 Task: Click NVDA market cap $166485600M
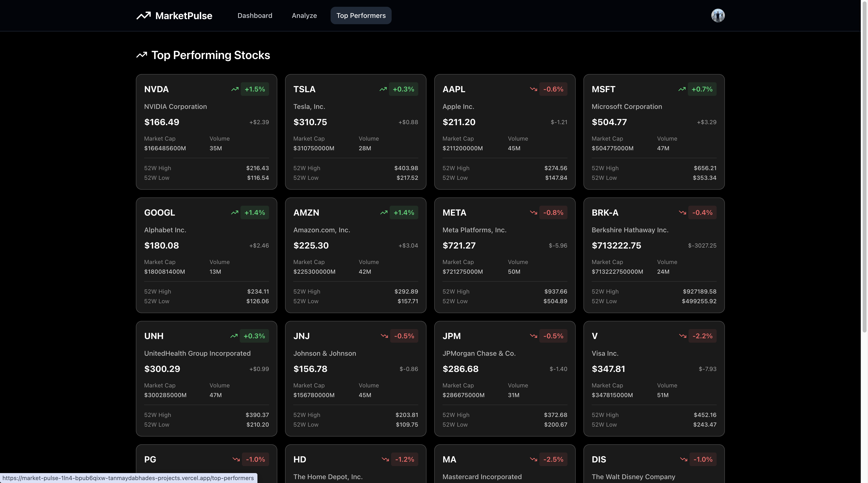pyautogui.click(x=165, y=148)
